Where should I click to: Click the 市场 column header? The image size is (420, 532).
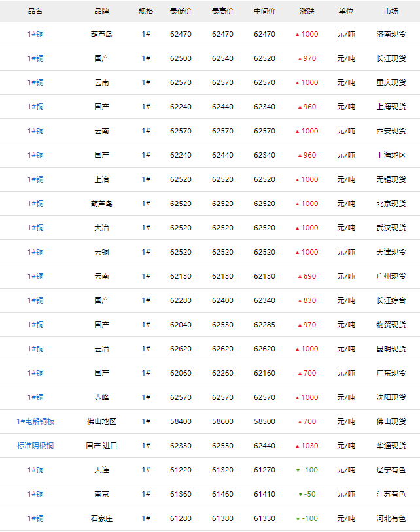(391, 11)
